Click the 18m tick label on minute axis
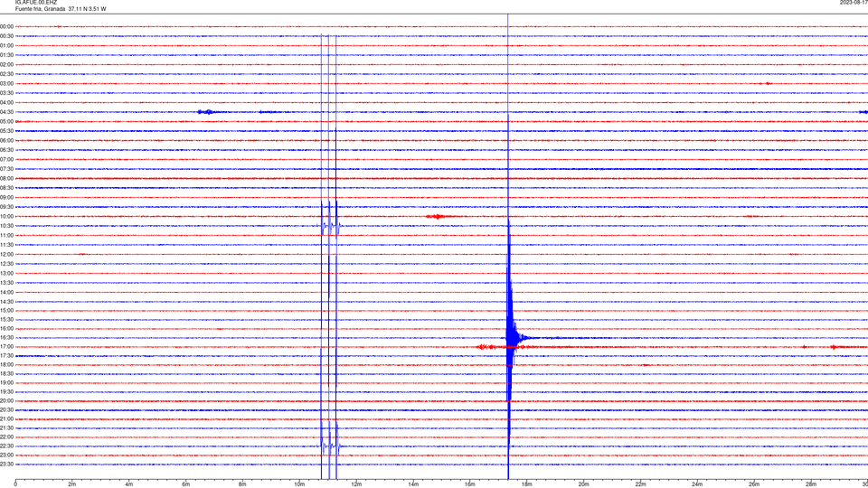The width and height of the screenshot is (868, 488). tap(527, 484)
